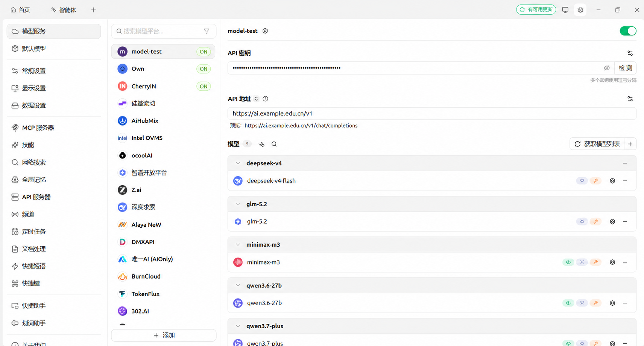Add a model with the plus icon

click(x=630, y=144)
